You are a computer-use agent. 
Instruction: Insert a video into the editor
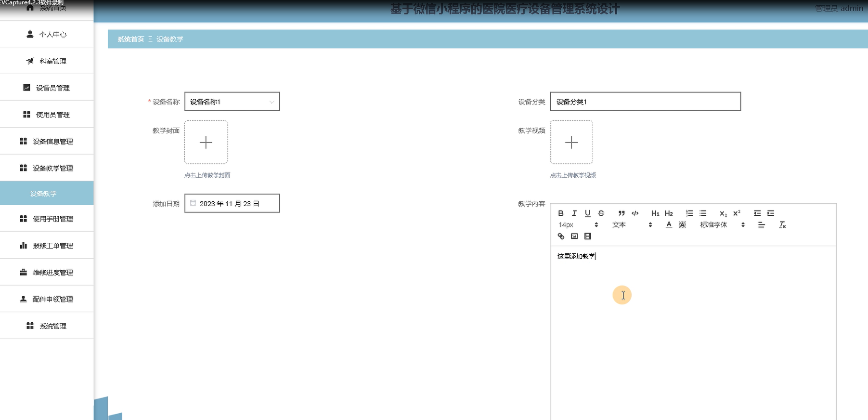pos(588,236)
